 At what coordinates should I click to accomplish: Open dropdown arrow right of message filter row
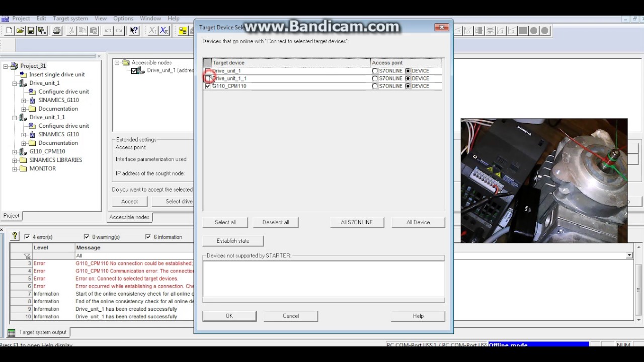(629, 255)
